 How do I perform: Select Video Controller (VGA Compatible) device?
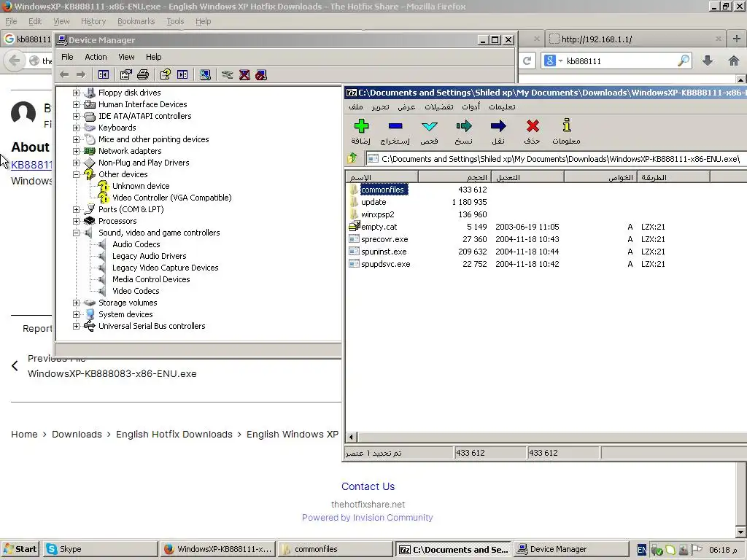pyautogui.click(x=171, y=198)
